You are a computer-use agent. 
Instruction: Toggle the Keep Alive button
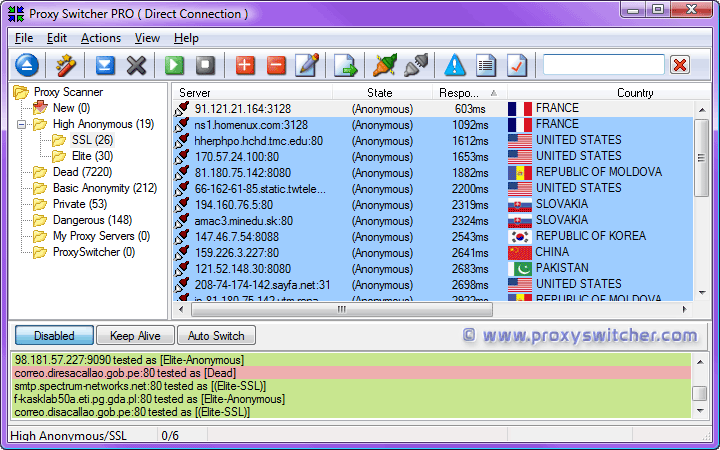[x=135, y=336]
